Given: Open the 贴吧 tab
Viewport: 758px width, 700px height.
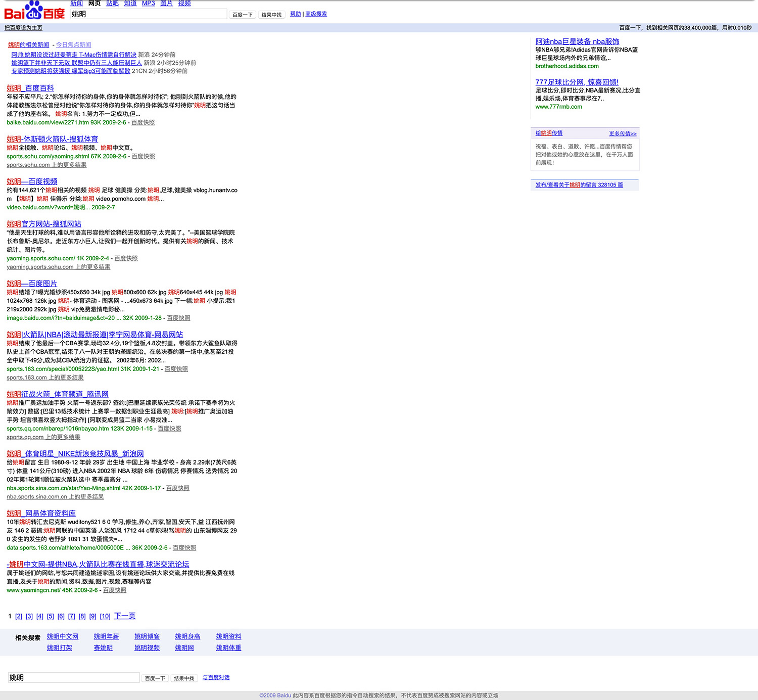Looking at the screenshot, I should coord(112,4).
